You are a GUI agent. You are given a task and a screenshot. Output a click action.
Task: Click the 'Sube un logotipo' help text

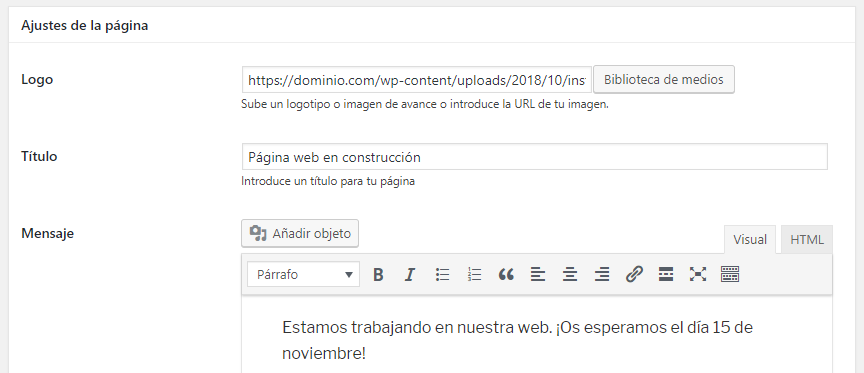click(425, 104)
